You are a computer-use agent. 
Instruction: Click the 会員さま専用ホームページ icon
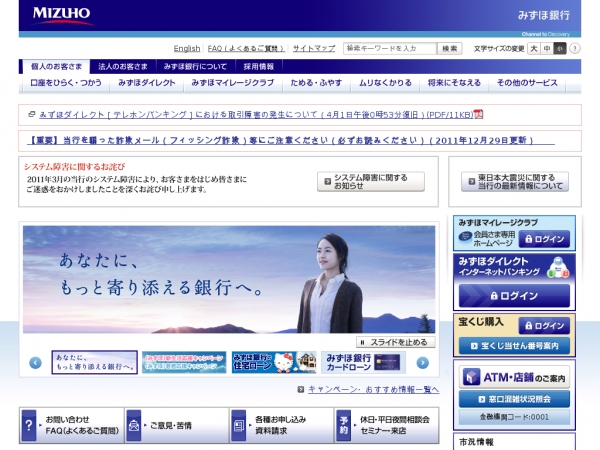(465, 236)
